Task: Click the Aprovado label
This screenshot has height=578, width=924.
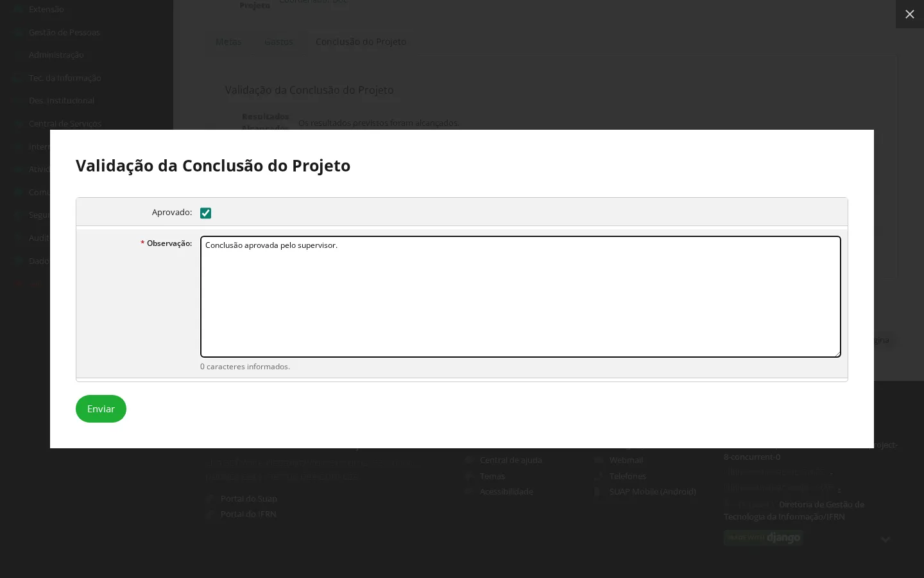Action: click(x=172, y=213)
